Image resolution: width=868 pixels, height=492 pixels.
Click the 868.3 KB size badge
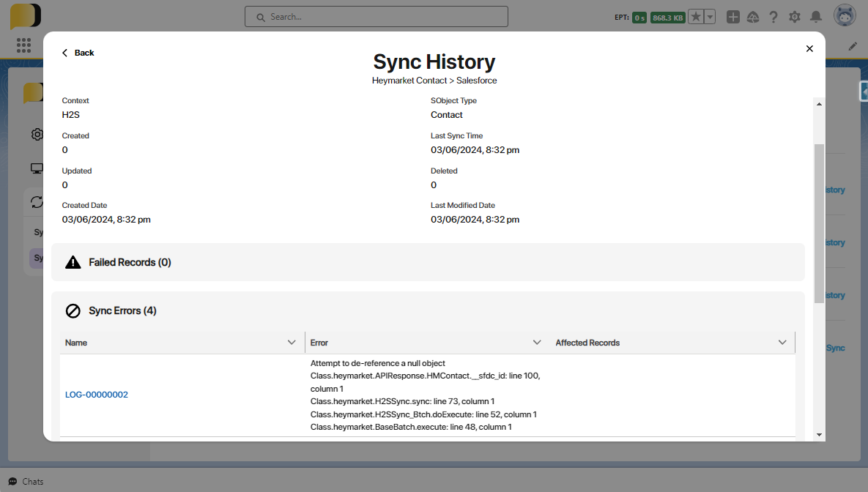pos(667,18)
